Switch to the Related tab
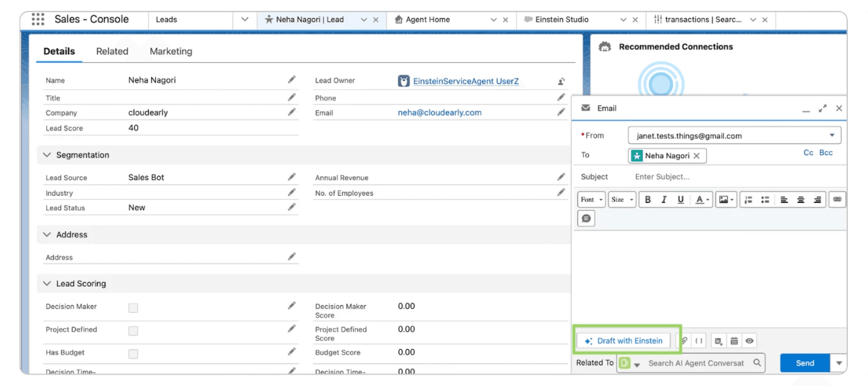This screenshot has width=868, height=386. pyautogui.click(x=112, y=51)
